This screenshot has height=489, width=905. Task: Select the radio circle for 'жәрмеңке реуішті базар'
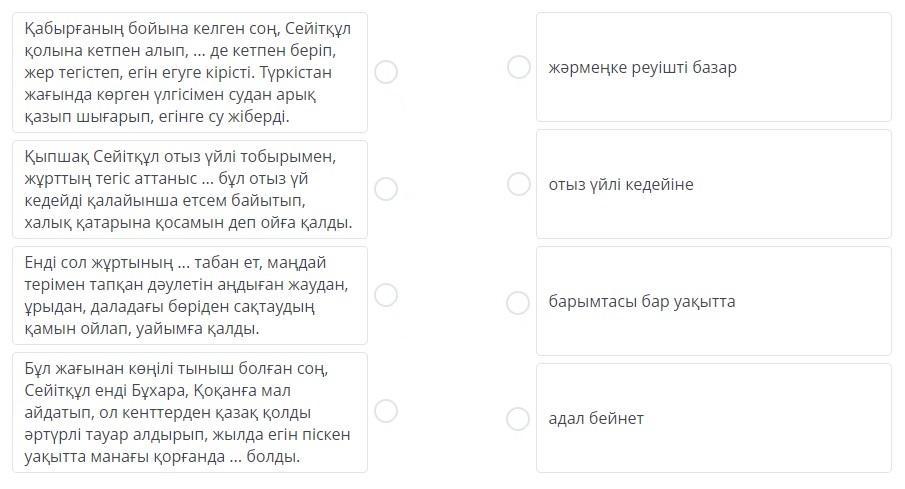(518, 67)
